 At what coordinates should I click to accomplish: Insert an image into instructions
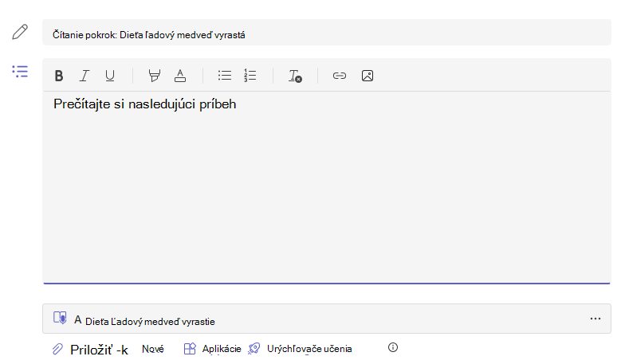point(368,76)
